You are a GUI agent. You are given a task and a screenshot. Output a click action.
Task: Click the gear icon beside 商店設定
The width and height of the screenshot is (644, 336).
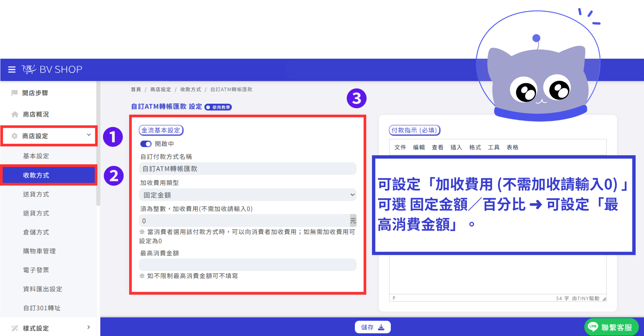(14, 136)
